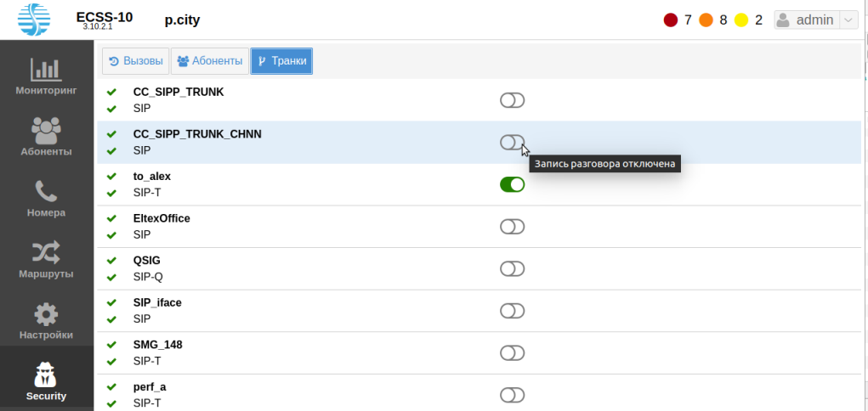Switch to the Вызовы tab
The width and height of the screenshot is (868, 411).
(x=135, y=61)
